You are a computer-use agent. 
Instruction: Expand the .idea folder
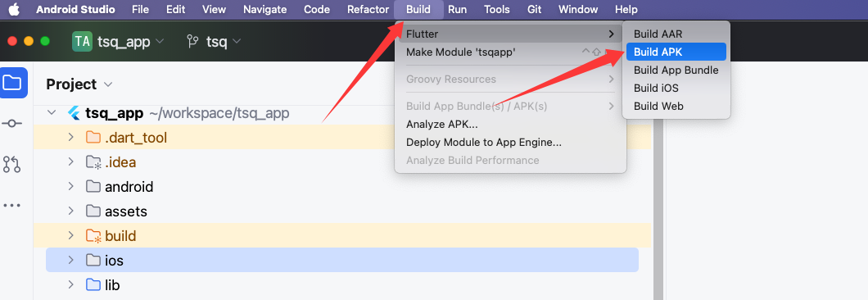click(x=71, y=162)
